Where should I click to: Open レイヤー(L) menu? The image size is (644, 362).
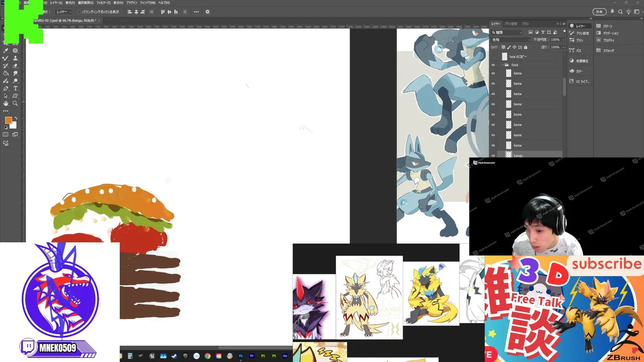[x=56, y=3]
